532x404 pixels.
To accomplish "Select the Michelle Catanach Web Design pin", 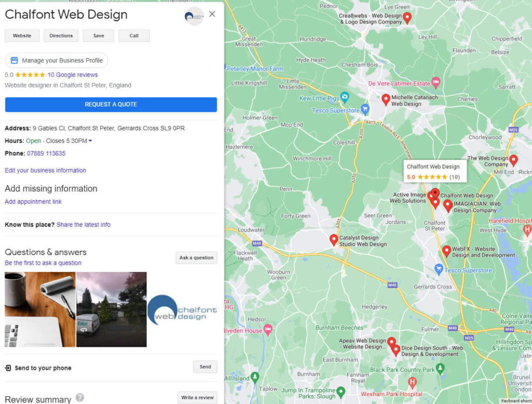I will click(x=386, y=99).
